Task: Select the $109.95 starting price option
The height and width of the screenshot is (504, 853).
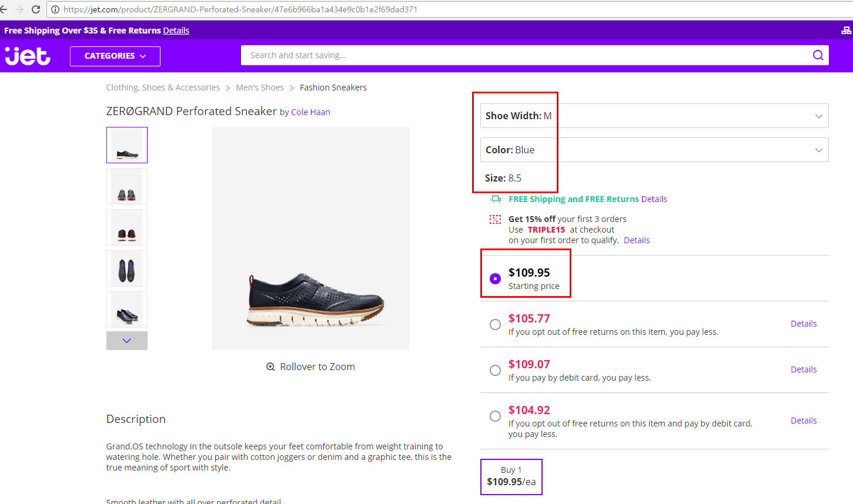Action: (x=495, y=278)
